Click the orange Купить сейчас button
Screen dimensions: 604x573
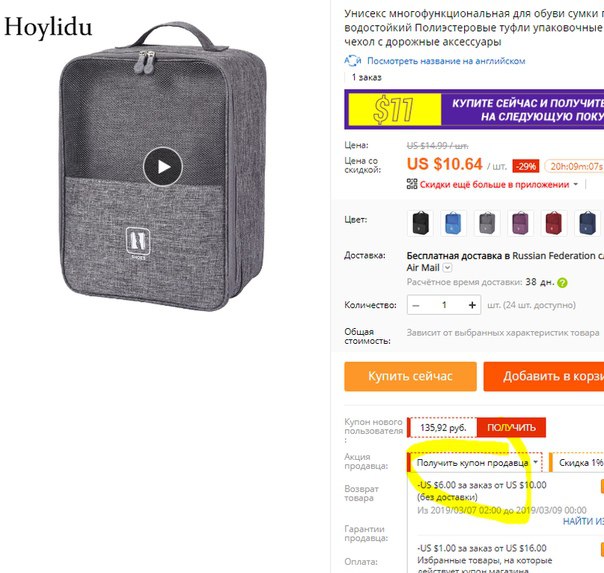pyautogui.click(x=410, y=376)
